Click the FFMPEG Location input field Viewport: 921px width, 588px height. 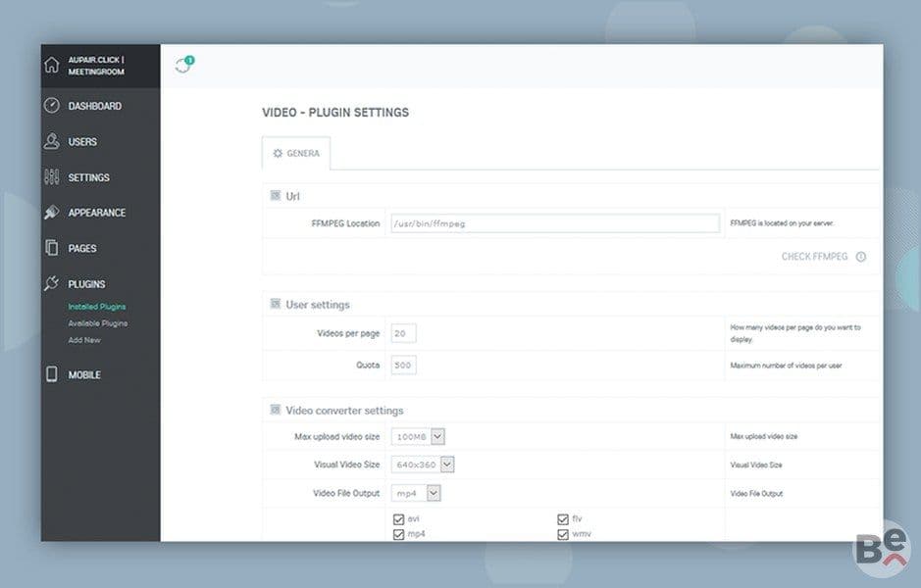pyautogui.click(x=555, y=223)
